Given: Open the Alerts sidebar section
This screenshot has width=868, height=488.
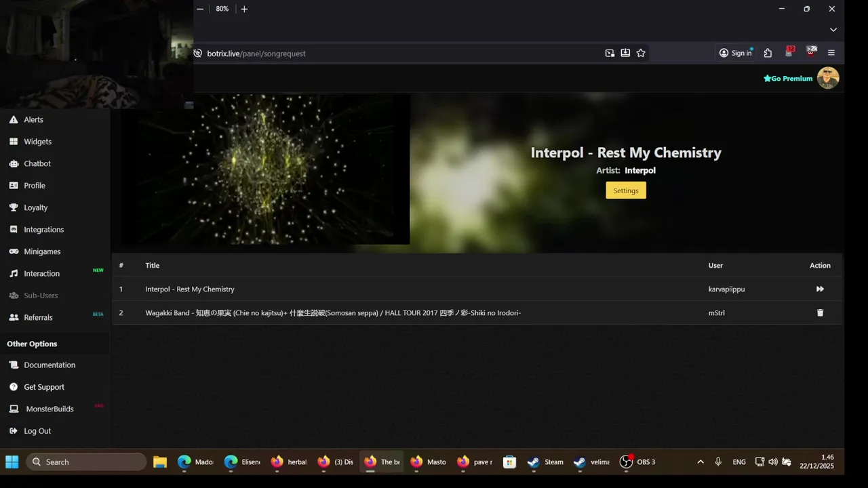Looking at the screenshot, I should pyautogui.click(x=33, y=119).
